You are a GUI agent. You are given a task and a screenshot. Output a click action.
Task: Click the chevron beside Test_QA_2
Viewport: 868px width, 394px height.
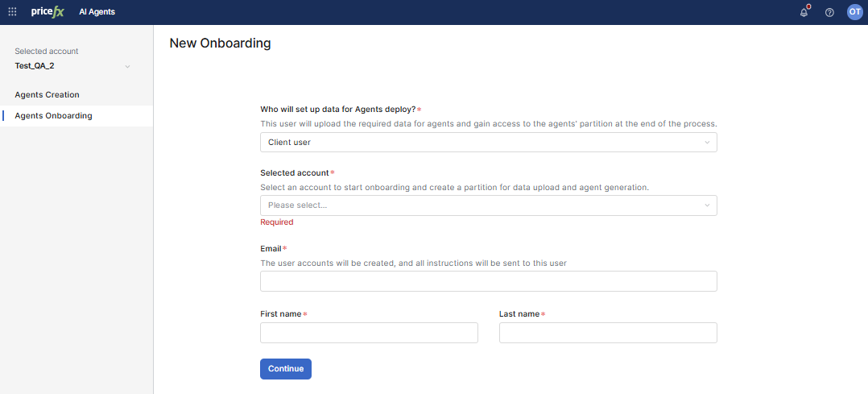[x=127, y=66]
